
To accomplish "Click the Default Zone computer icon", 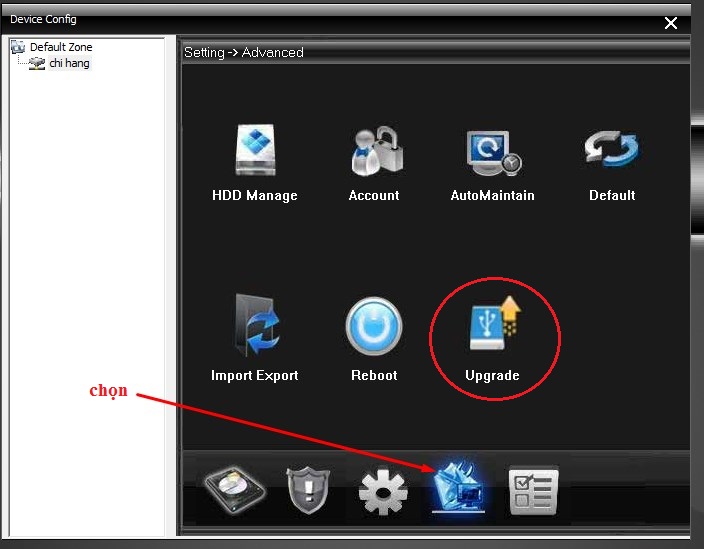I will pyautogui.click(x=18, y=47).
